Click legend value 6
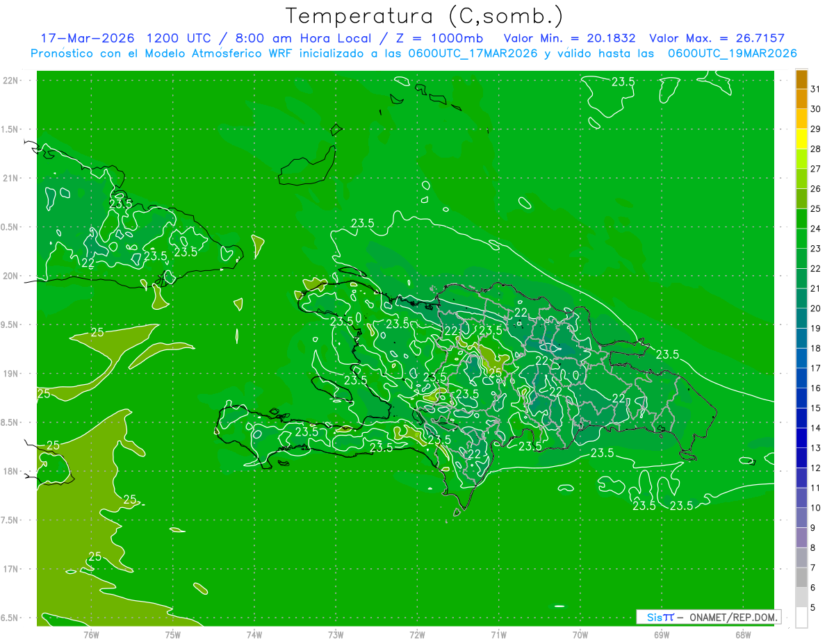 813,588
